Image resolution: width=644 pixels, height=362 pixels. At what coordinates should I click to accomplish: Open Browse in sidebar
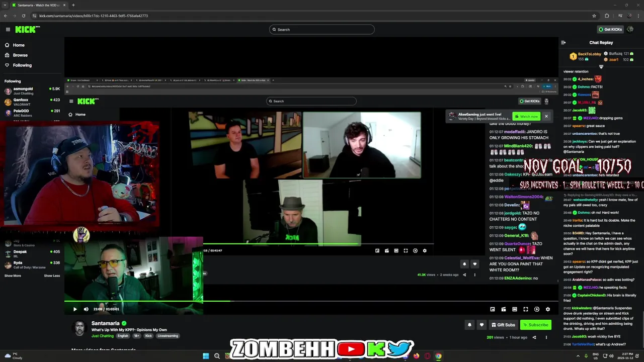coord(20,55)
